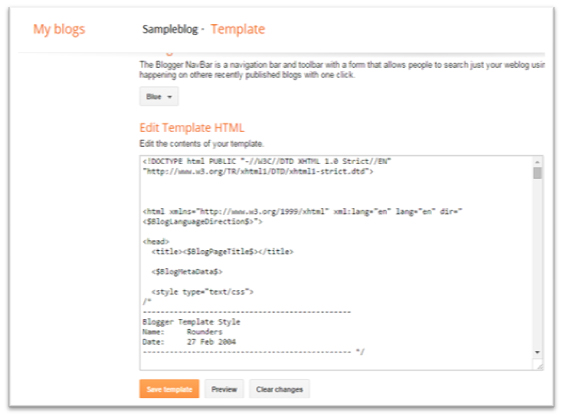Click the code editor scroll up arrow
The width and height of the screenshot is (563, 418).
[538, 162]
